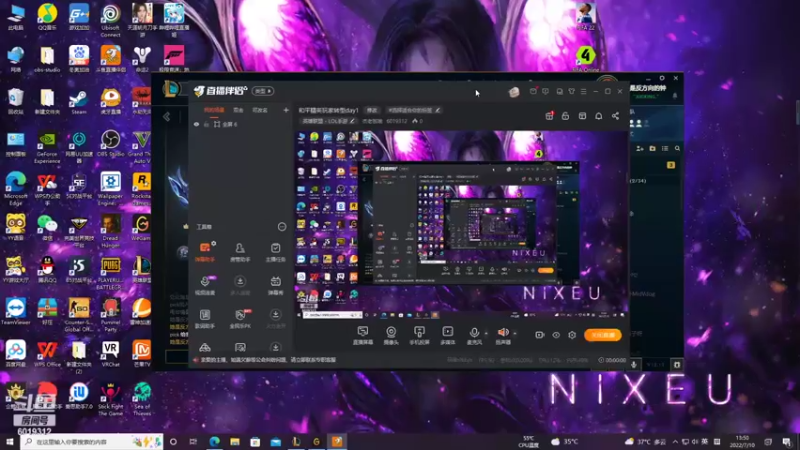Click the taskbar clock showing 2022/7/10

click(742, 441)
